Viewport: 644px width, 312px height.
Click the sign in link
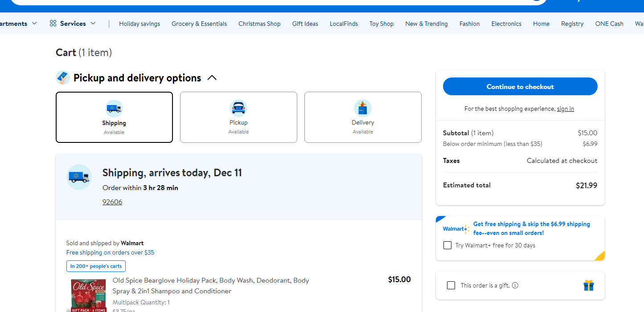(566, 109)
